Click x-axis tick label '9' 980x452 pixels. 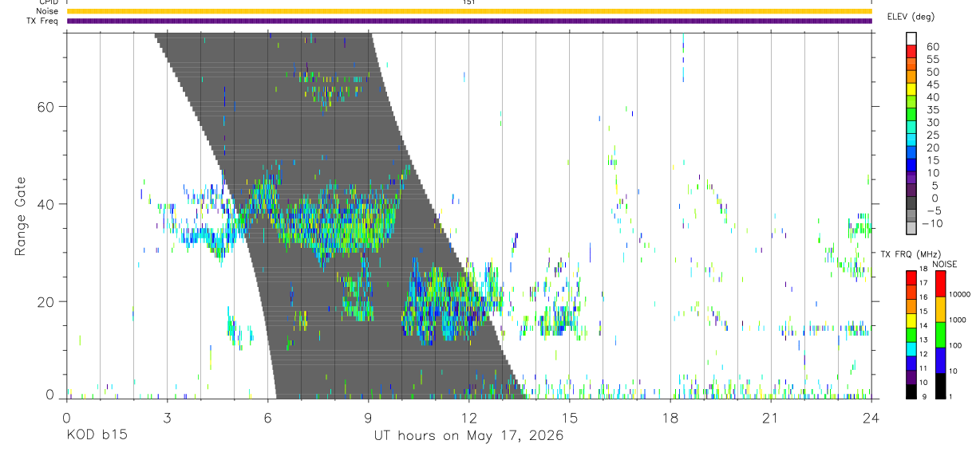[369, 417]
